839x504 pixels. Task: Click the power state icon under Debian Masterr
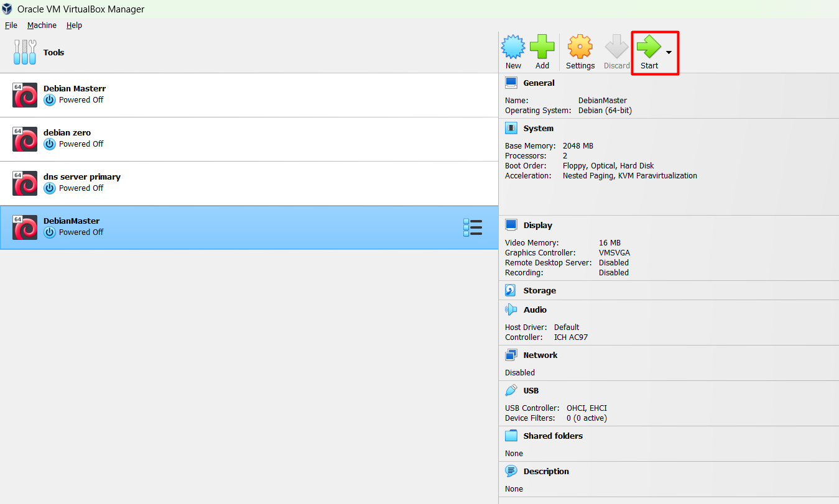point(50,100)
